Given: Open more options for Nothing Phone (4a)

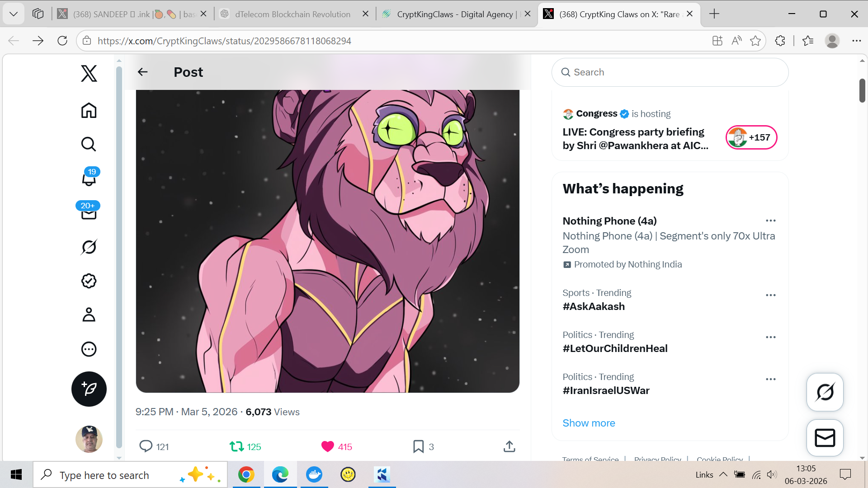Looking at the screenshot, I should pyautogui.click(x=771, y=221).
